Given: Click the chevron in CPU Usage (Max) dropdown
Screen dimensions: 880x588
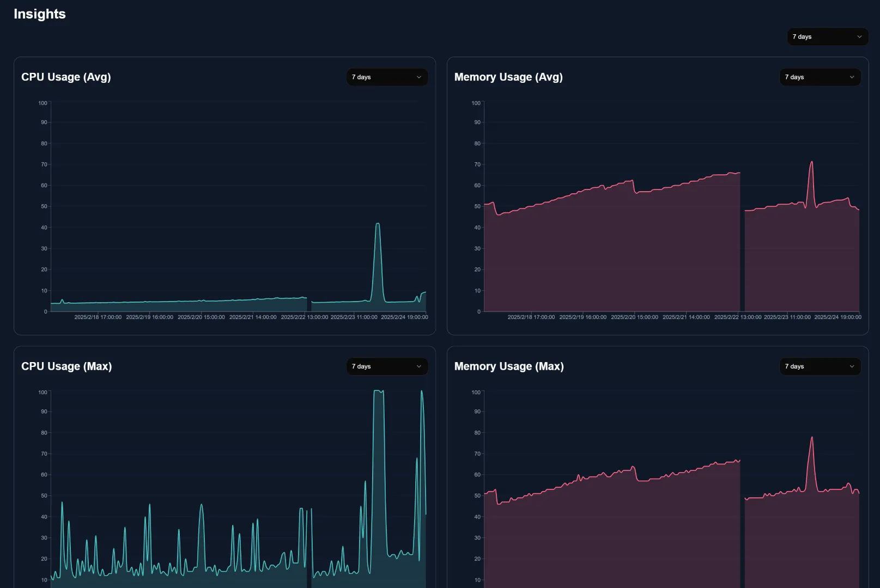Looking at the screenshot, I should (x=418, y=366).
